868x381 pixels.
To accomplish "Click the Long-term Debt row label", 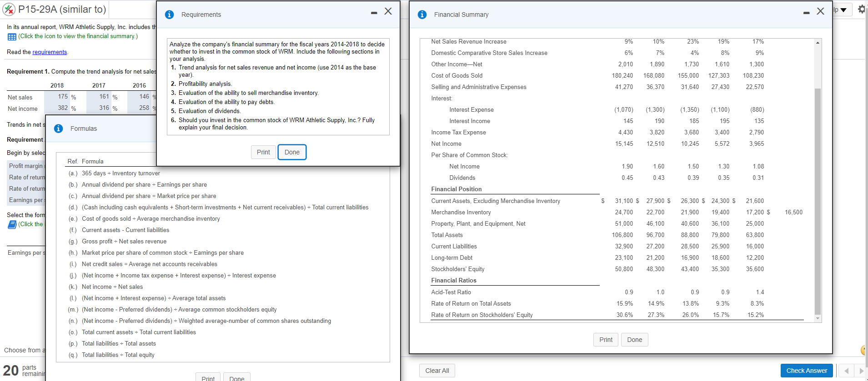I will pos(452,258).
